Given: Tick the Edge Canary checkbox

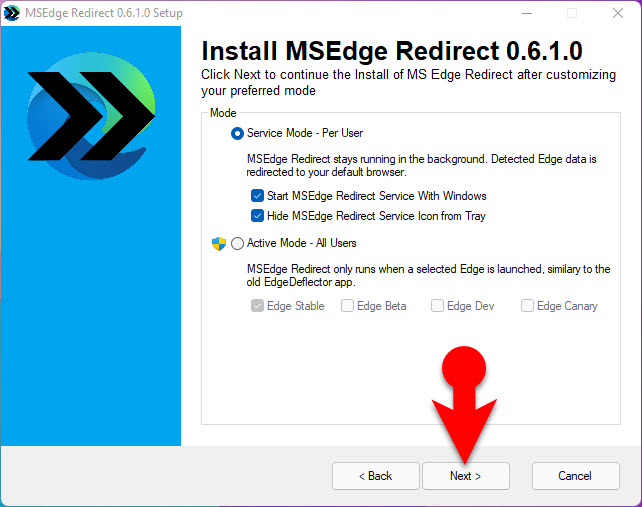Looking at the screenshot, I should coord(527,306).
